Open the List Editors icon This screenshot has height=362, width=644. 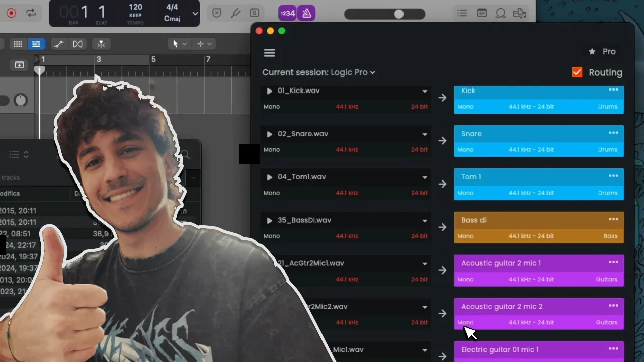point(462,13)
